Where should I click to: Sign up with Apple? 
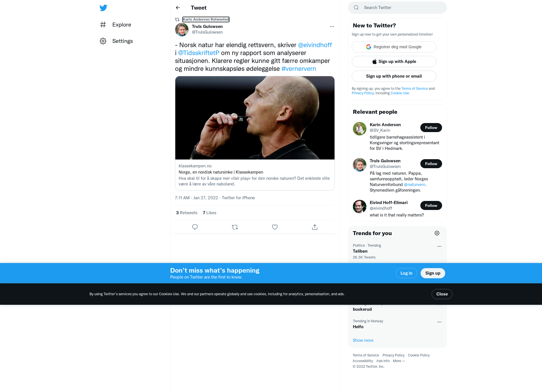click(394, 62)
